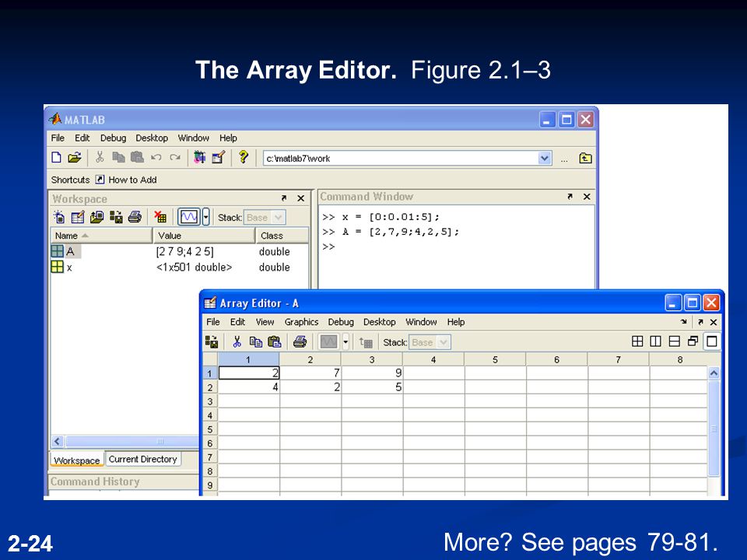
Task: Launch Simulink icon in MATLAB toolbar
Action: (200, 157)
